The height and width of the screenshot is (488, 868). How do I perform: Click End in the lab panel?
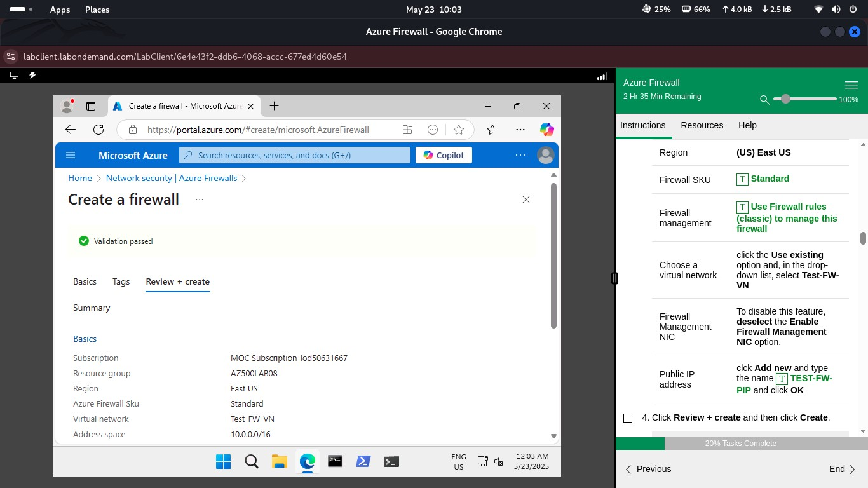pyautogui.click(x=837, y=469)
